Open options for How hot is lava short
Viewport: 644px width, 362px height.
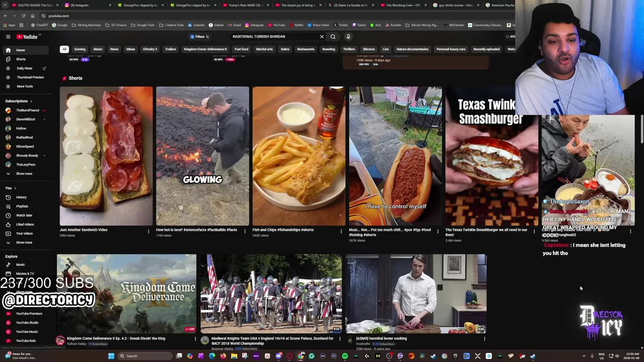coord(245,231)
